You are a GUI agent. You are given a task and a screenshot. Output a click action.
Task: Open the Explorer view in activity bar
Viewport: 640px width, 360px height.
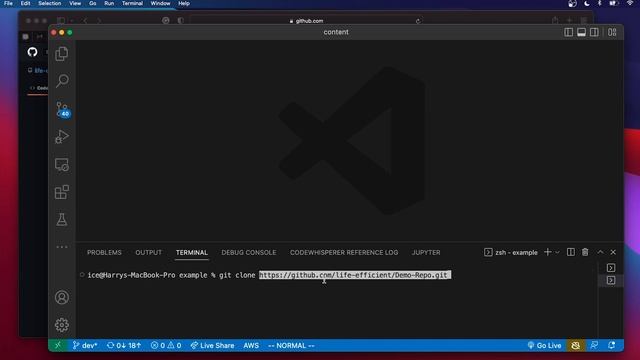(62, 53)
